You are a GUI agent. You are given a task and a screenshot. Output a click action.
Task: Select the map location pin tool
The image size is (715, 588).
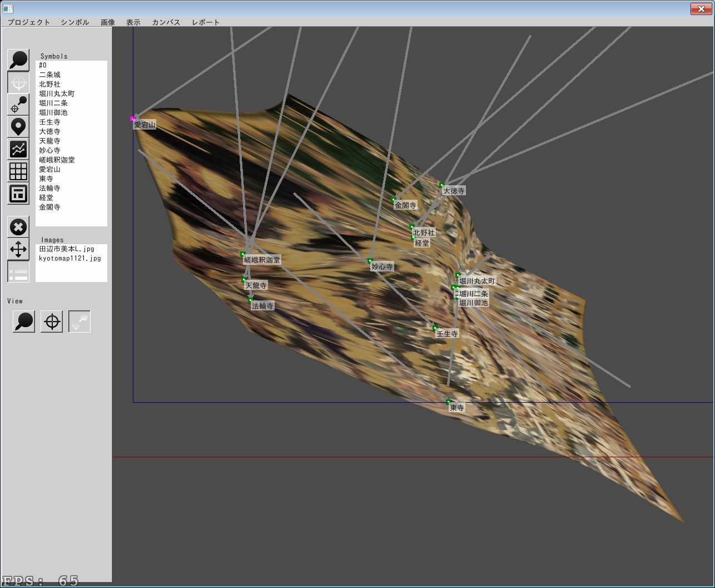18,127
